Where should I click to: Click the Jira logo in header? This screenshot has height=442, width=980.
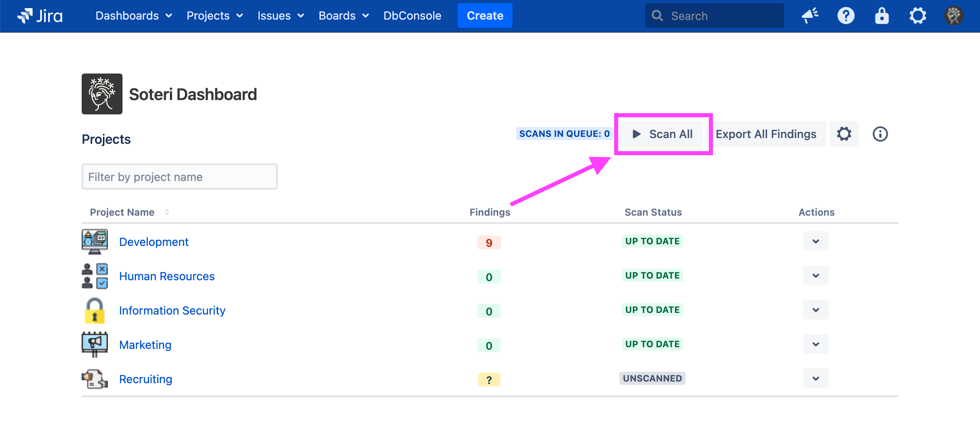pos(40,16)
